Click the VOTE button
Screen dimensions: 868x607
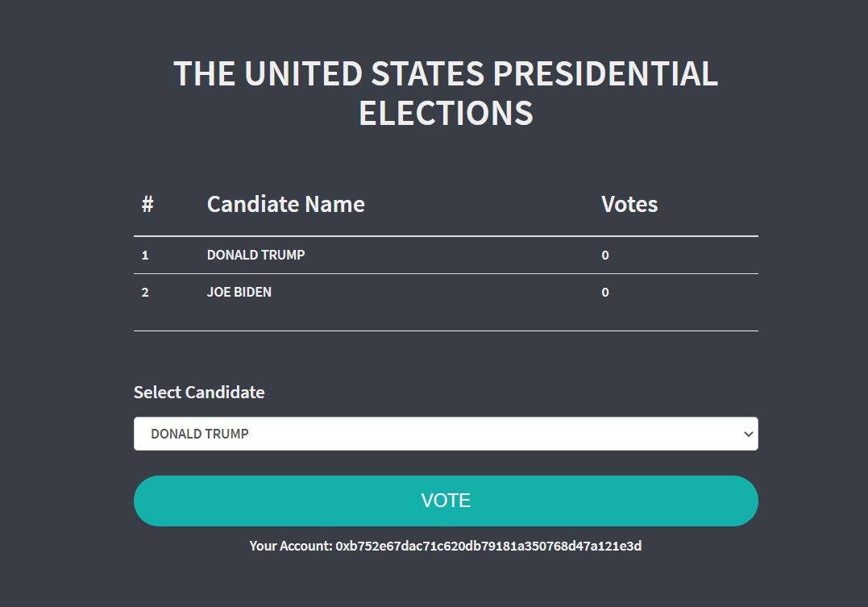click(446, 500)
